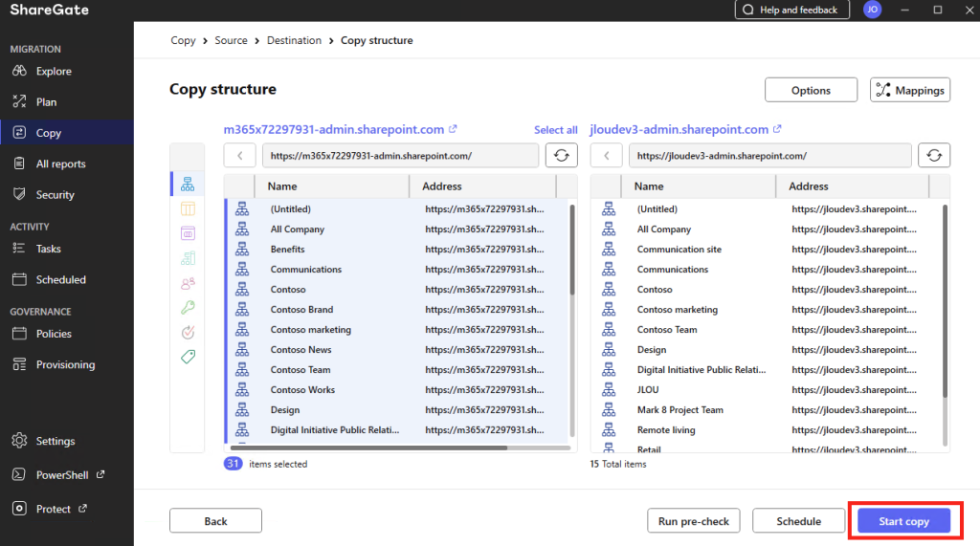Open Mappings button
Viewport: 980px width, 546px height.
910,90
